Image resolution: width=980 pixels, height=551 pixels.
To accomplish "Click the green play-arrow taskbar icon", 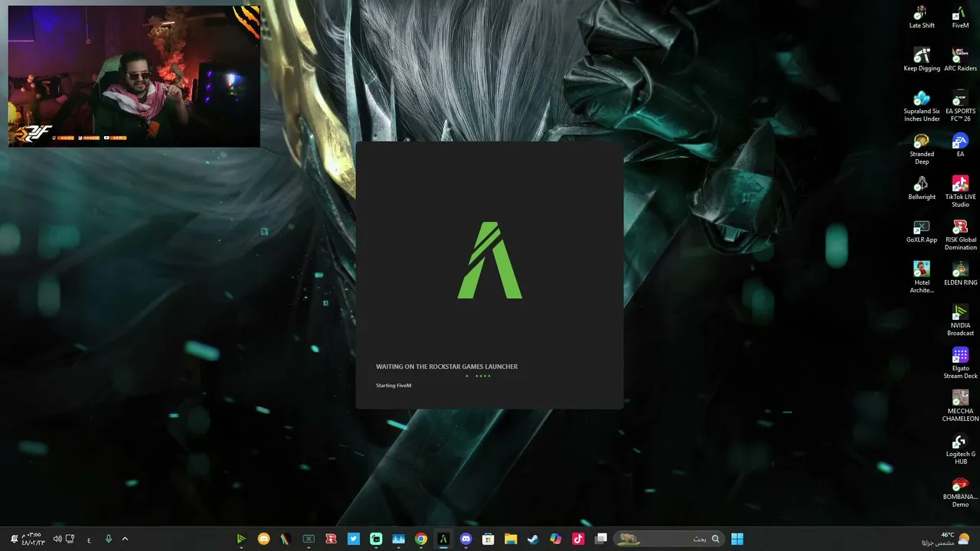I will click(x=241, y=539).
